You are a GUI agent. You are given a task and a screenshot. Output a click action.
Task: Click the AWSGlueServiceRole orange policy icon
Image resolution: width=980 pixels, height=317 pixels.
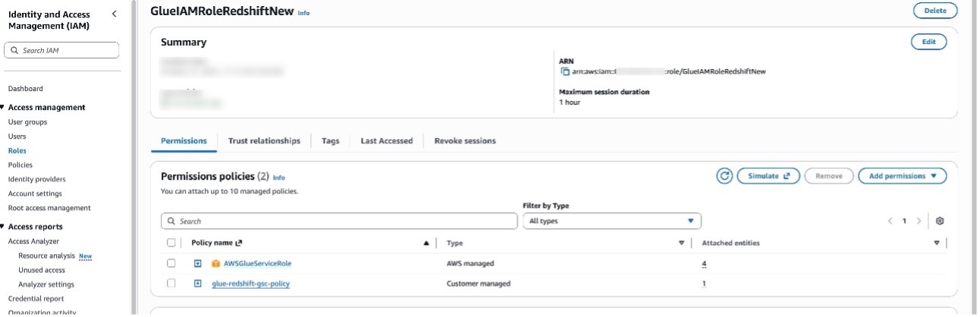(215, 264)
